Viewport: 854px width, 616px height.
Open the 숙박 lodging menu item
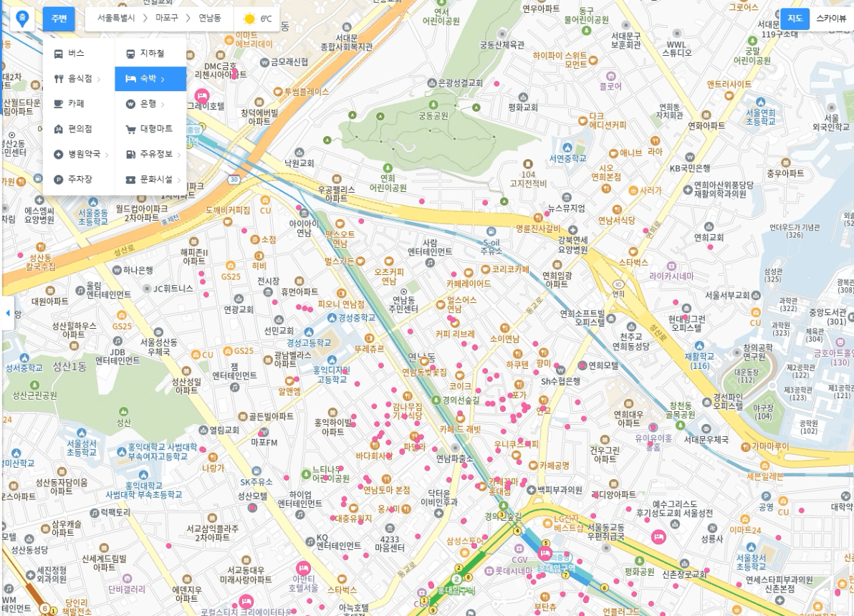[150, 79]
